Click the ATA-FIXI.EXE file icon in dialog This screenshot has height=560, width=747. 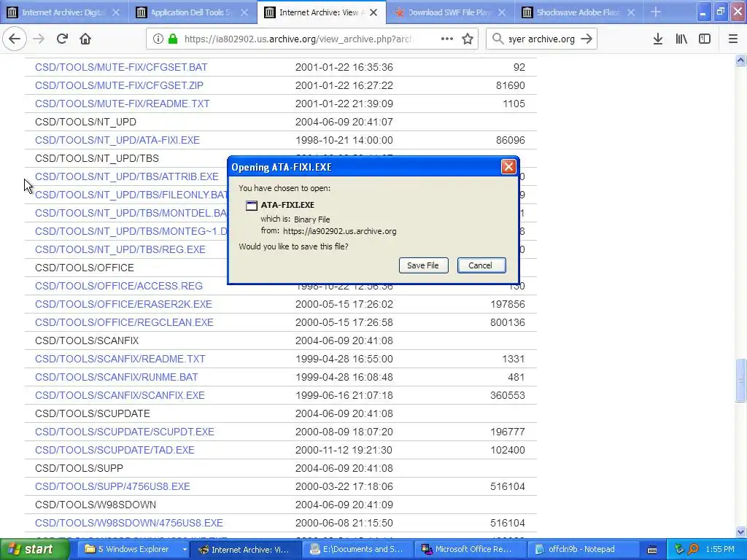[x=251, y=205]
